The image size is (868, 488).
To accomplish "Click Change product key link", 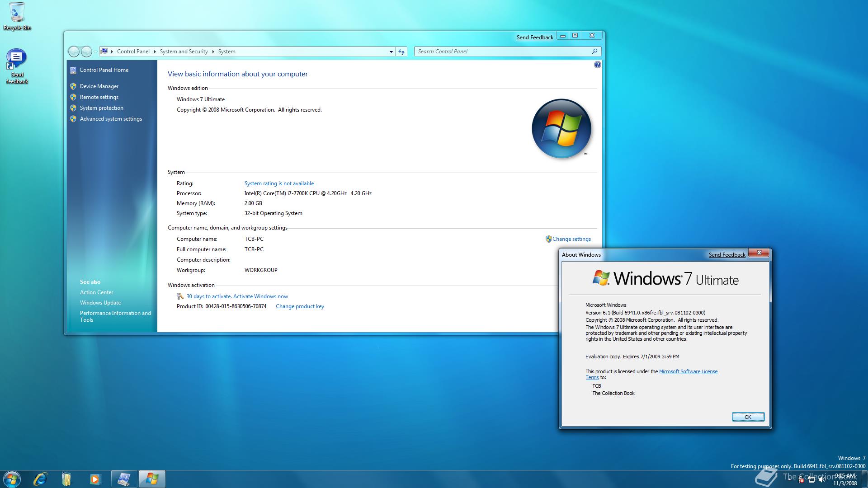I will [300, 306].
